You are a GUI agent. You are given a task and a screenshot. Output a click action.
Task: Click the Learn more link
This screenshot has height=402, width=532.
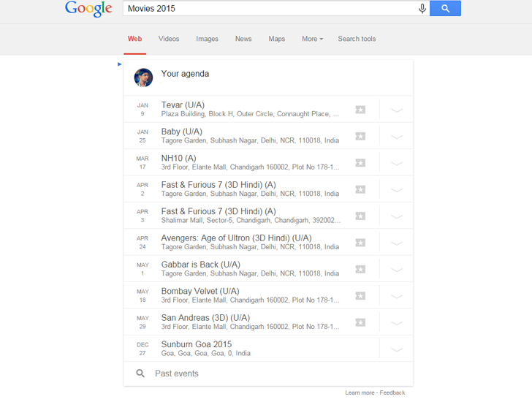360,392
